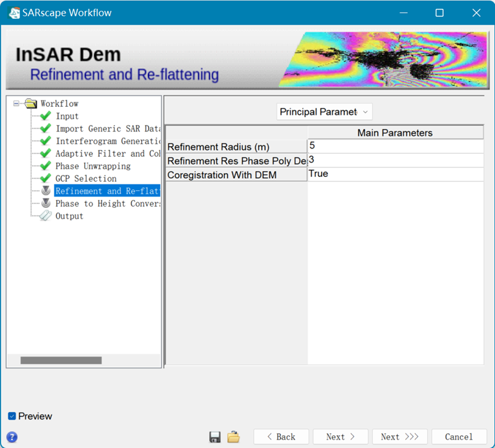
Task: Select Adaptive Filter and Coherence step
Action: pyautogui.click(x=108, y=154)
